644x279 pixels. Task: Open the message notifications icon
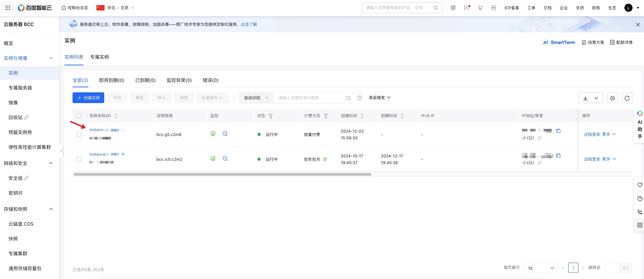467,8
